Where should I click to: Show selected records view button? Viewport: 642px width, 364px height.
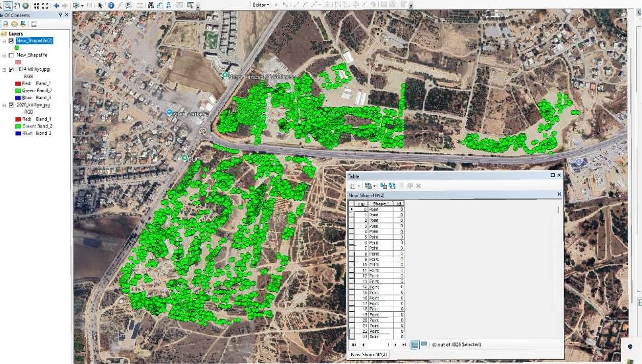coord(424,344)
